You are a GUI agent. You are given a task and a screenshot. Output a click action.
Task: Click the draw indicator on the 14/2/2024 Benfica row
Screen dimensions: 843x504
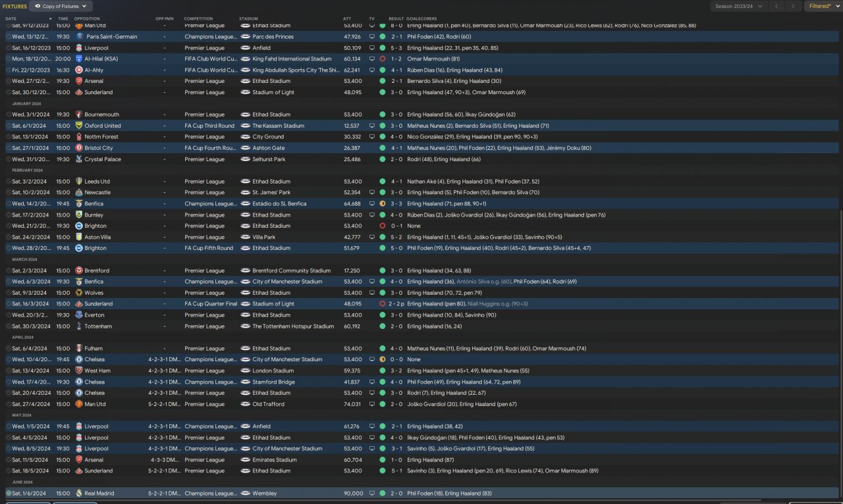tap(382, 203)
